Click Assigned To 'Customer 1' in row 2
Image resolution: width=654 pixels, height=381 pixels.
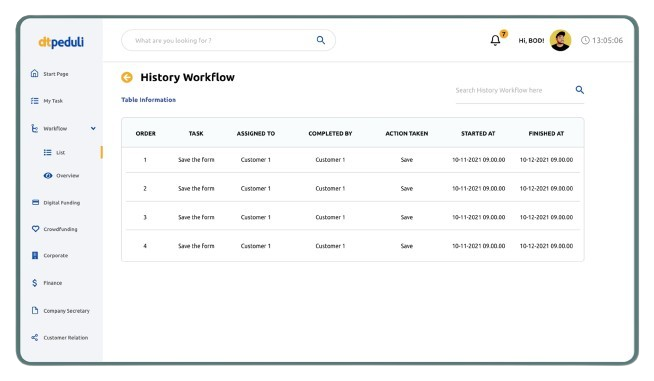pos(256,189)
